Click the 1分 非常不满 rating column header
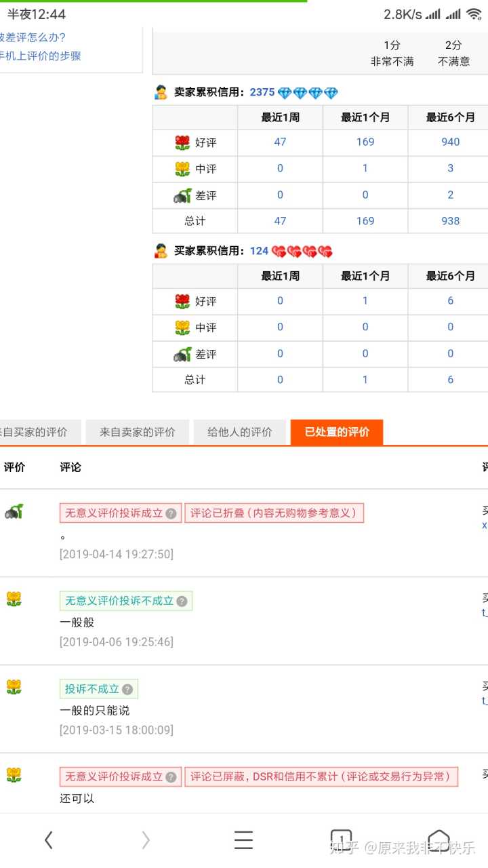The image size is (488, 868). (x=392, y=53)
